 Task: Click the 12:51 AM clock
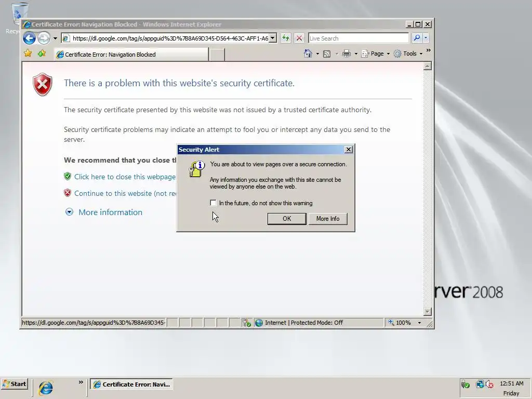pyautogui.click(x=511, y=384)
